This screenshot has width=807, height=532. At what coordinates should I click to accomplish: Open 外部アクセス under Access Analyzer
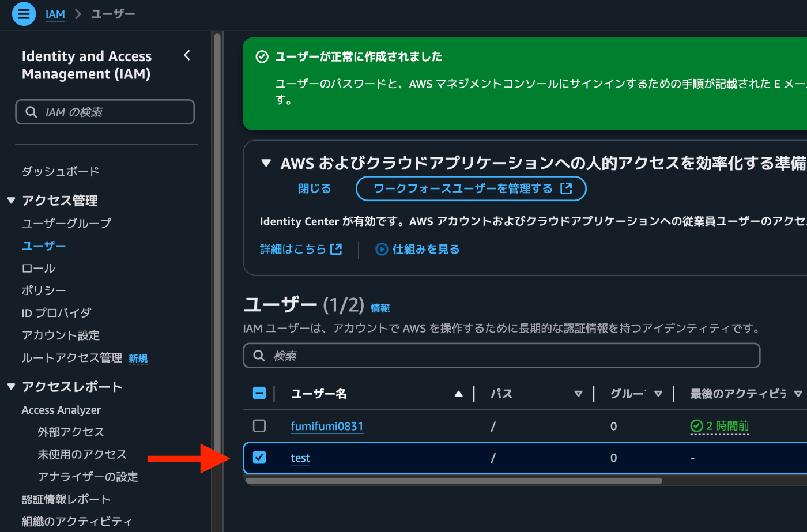[x=71, y=432]
